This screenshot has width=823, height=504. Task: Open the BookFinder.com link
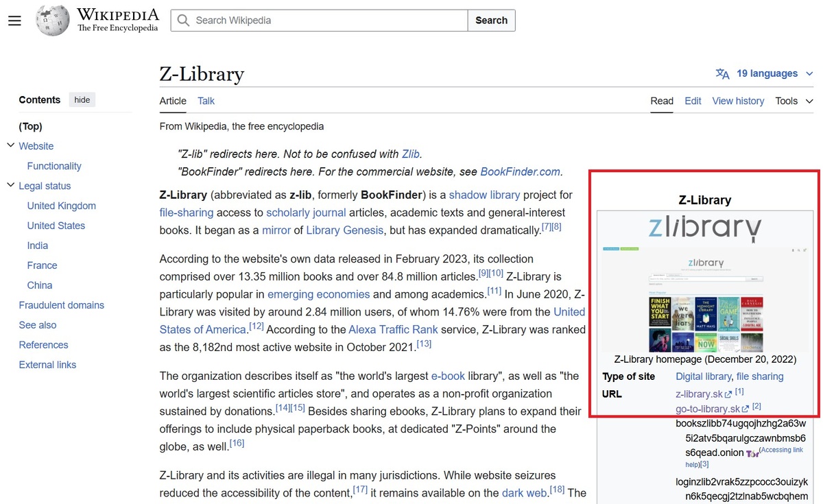click(521, 171)
